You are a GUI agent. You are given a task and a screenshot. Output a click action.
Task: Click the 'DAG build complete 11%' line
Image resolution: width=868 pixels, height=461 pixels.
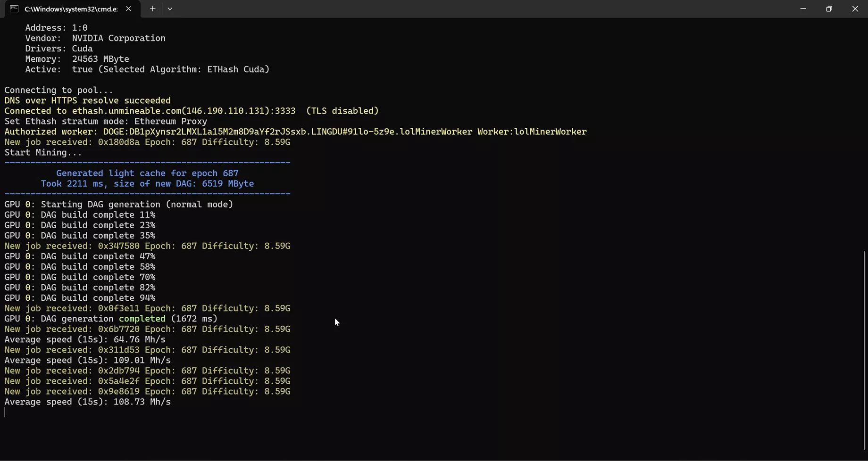click(x=80, y=214)
